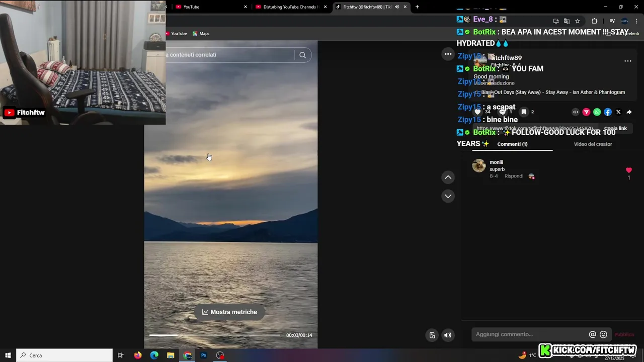
Task: Click the Cerca taskbar search box
Action: click(64, 355)
